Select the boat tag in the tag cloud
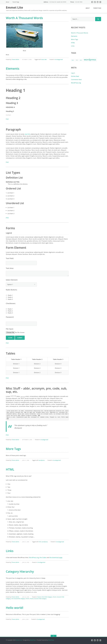107x644 pixels. (x=73, y=60)
